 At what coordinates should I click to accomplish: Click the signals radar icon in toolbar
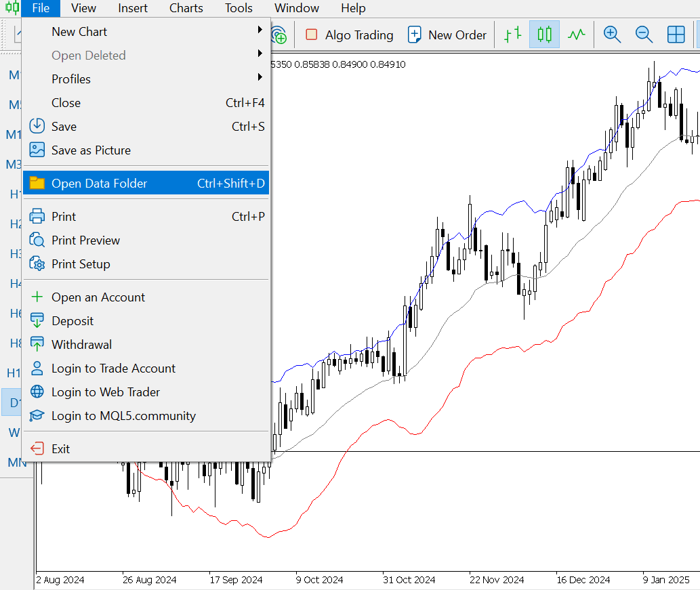coord(279,35)
